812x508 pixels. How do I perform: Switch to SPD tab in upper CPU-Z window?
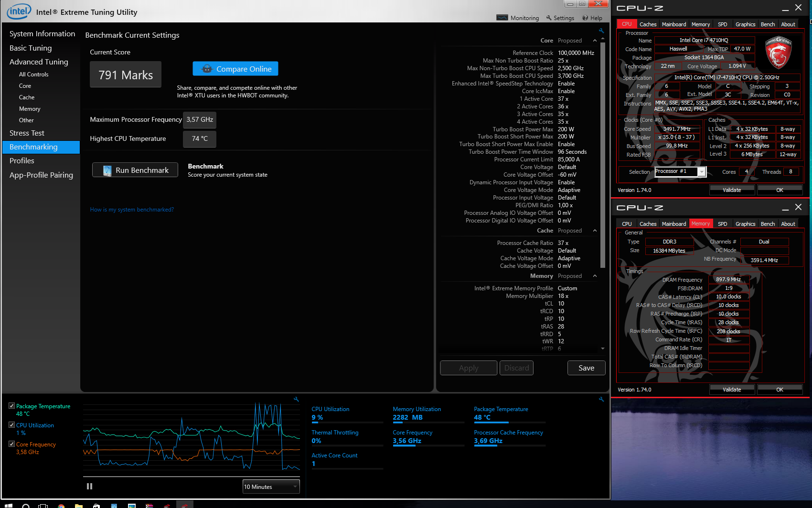[722, 24]
